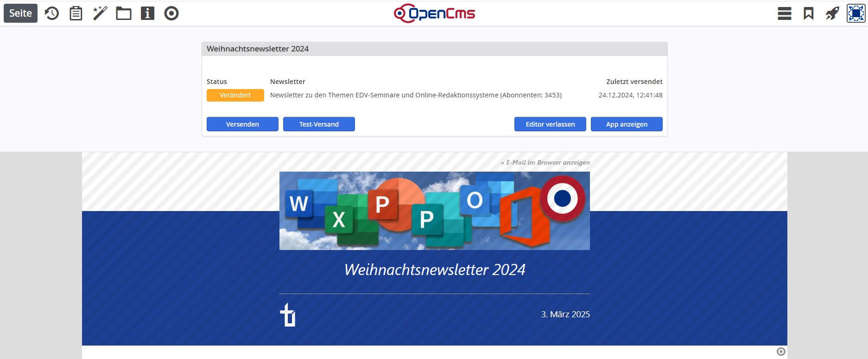The height and width of the screenshot is (359, 868).
Task: Click the App anzeigen button
Action: tap(627, 124)
